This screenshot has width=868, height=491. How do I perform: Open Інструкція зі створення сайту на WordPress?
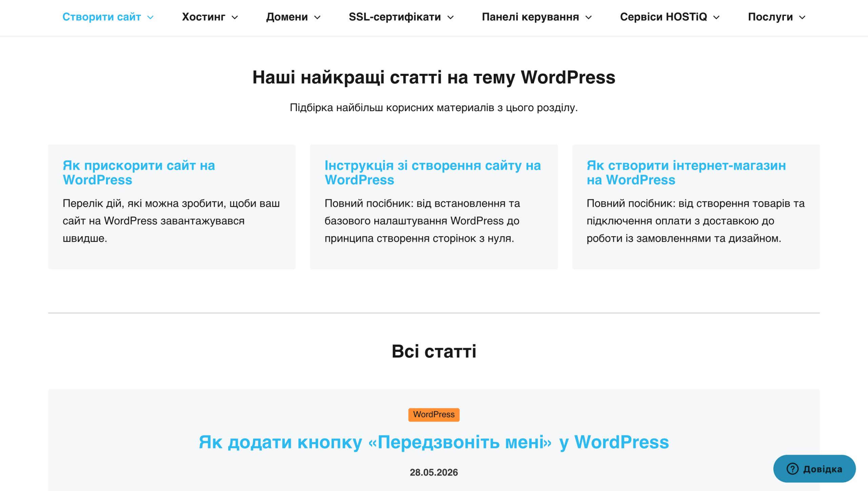click(433, 173)
